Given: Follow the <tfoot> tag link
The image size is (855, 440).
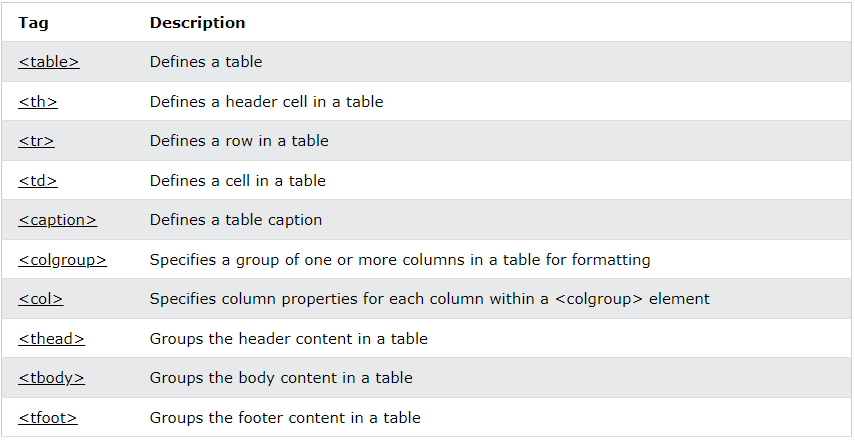Looking at the screenshot, I should pyautogui.click(x=47, y=418).
